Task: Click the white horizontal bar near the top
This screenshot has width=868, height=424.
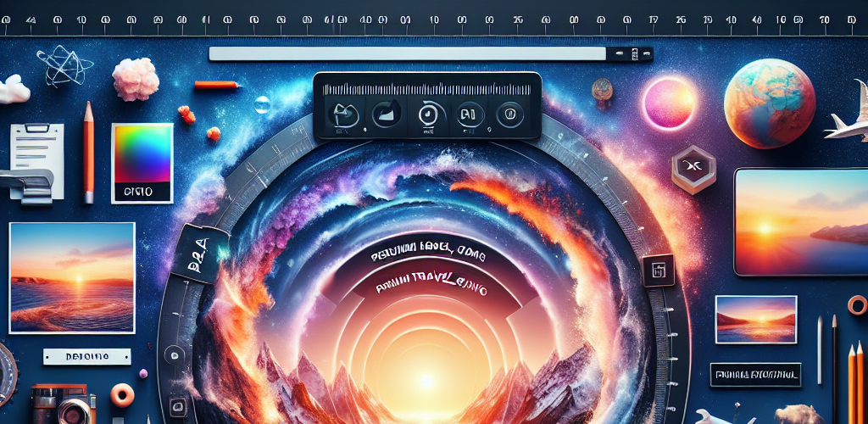Action: pyautogui.click(x=407, y=53)
